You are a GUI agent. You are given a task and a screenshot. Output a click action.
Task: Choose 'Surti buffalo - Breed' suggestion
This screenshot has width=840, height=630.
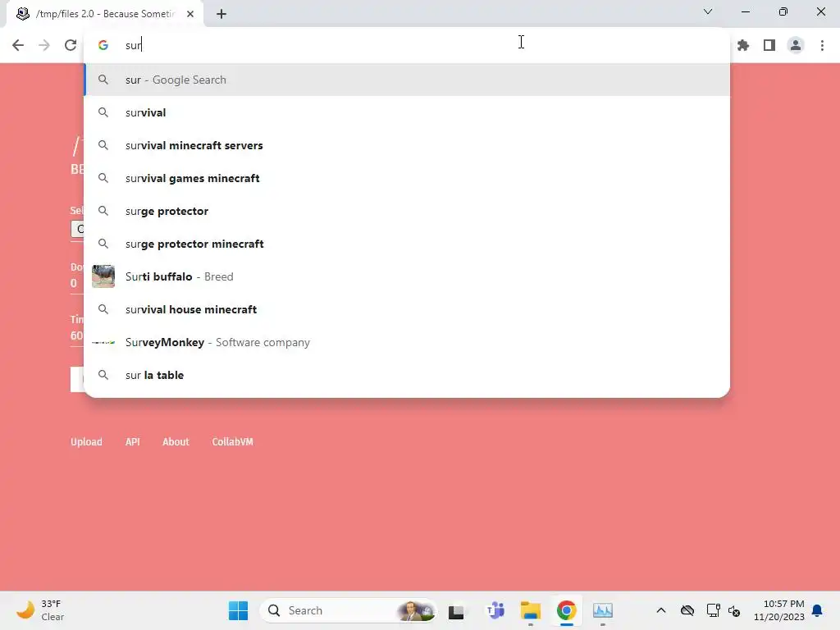tap(407, 276)
